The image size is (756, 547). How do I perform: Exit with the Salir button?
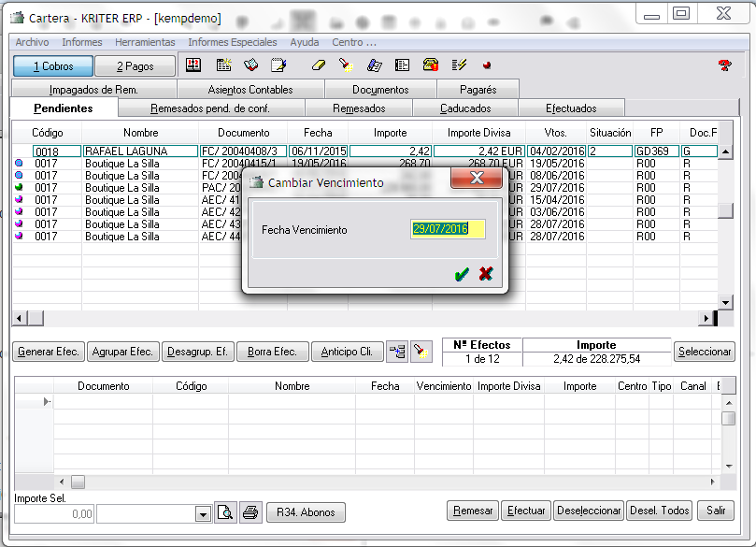click(x=716, y=511)
